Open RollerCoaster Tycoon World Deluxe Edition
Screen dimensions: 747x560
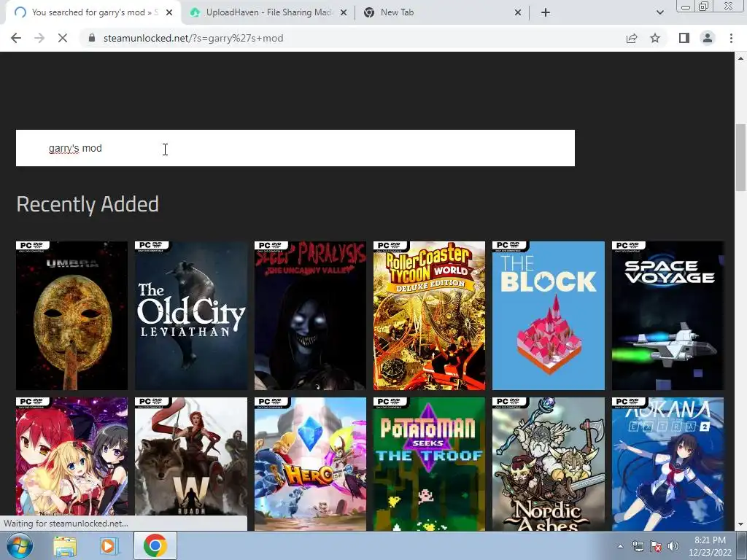(429, 316)
